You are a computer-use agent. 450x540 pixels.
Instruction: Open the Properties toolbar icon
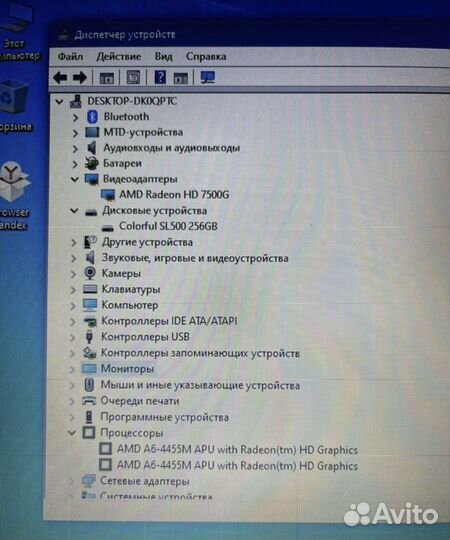[x=134, y=77]
